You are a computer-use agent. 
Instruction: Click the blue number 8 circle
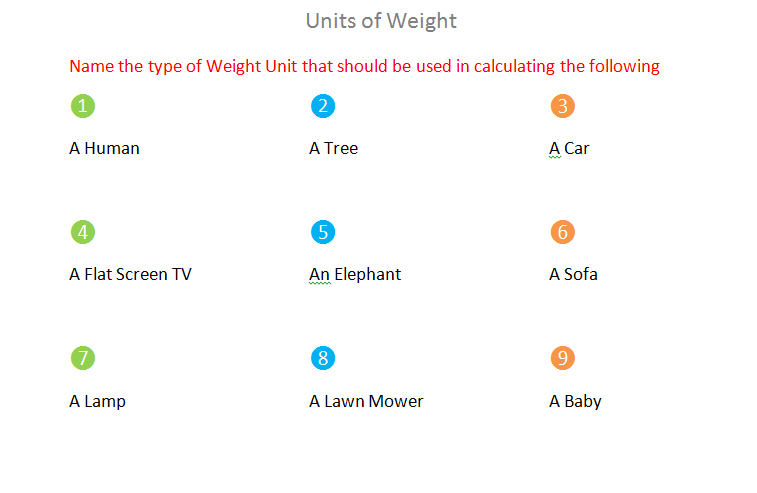[323, 358]
